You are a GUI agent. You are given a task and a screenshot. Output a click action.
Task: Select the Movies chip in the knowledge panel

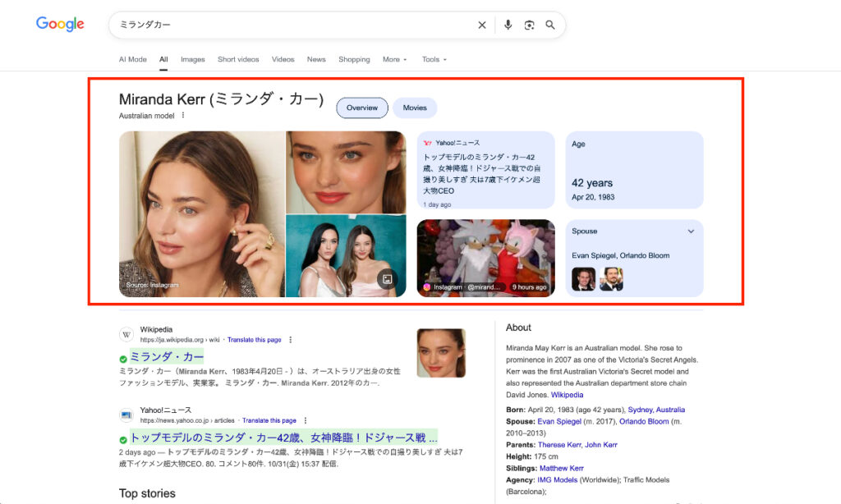415,108
